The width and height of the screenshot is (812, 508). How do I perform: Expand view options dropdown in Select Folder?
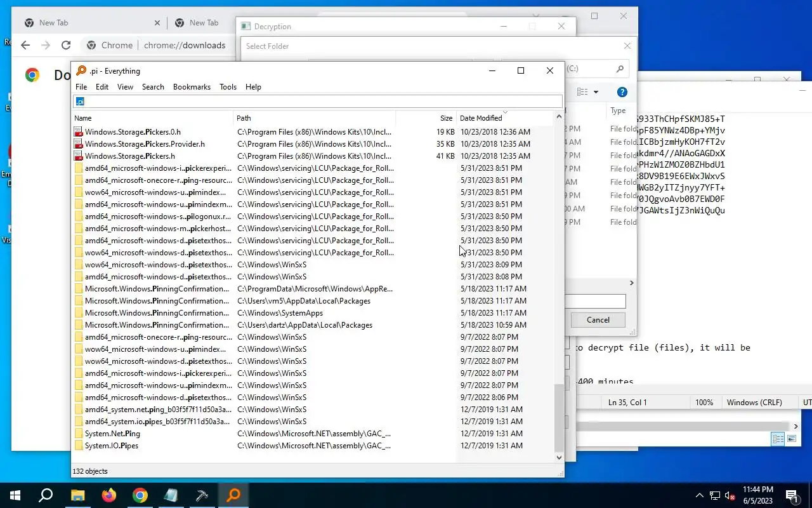(x=596, y=92)
